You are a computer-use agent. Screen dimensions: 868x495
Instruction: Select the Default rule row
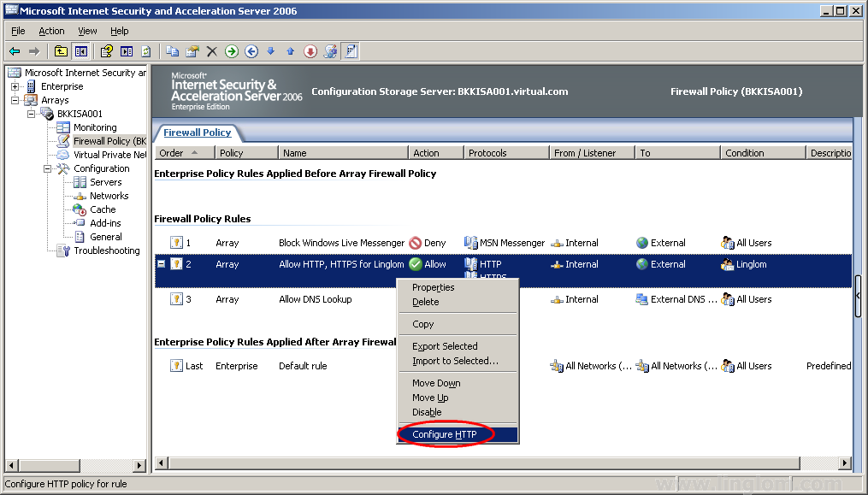[503, 366]
